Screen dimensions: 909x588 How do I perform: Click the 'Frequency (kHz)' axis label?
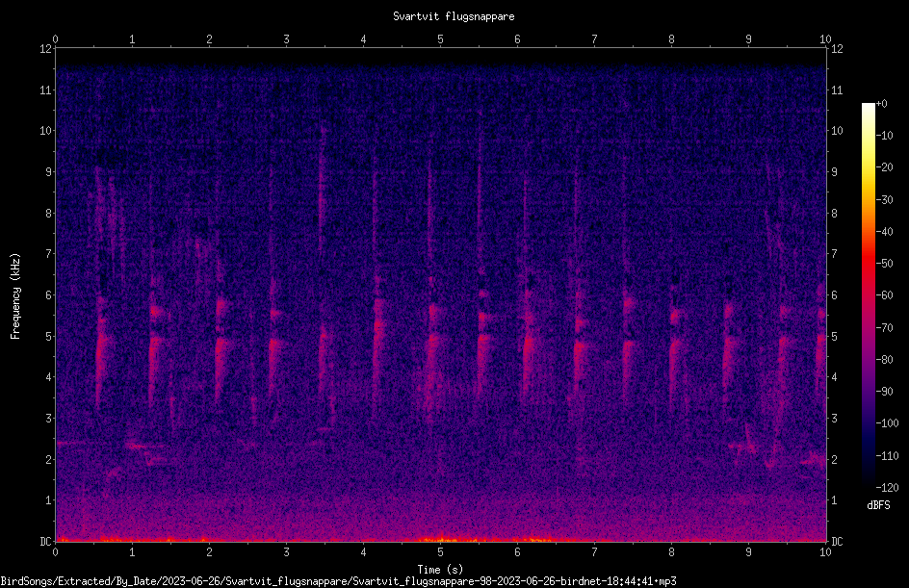[x=15, y=296]
